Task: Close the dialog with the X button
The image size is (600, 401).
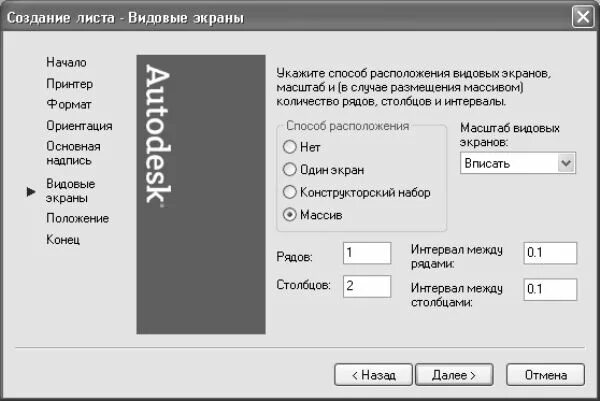Action: click(583, 17)
